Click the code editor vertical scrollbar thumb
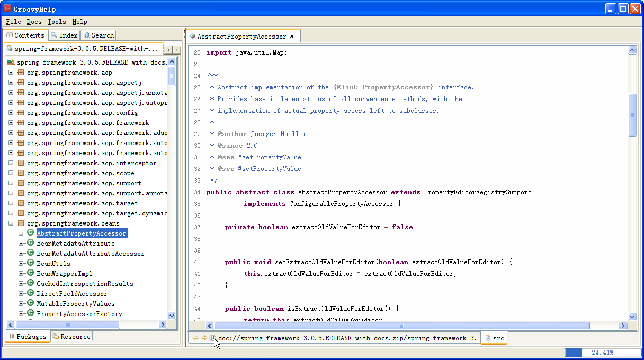The image size is (644, 360). click(632, 115)
